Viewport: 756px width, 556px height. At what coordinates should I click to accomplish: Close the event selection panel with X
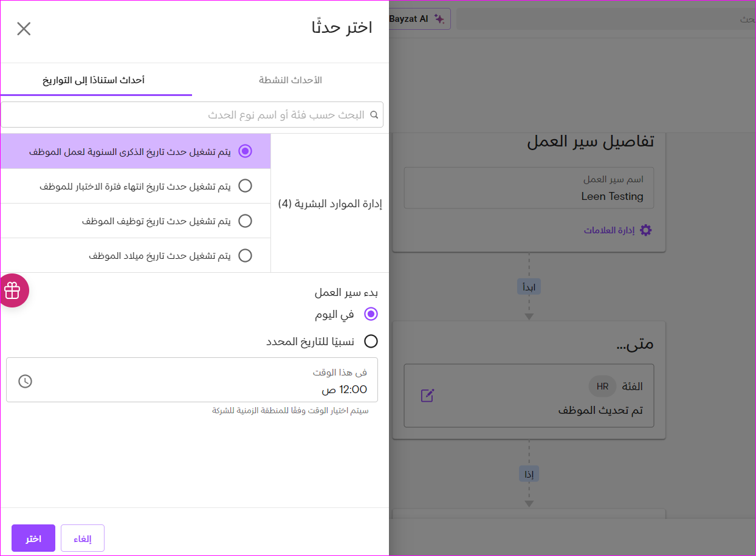point(24,29)
